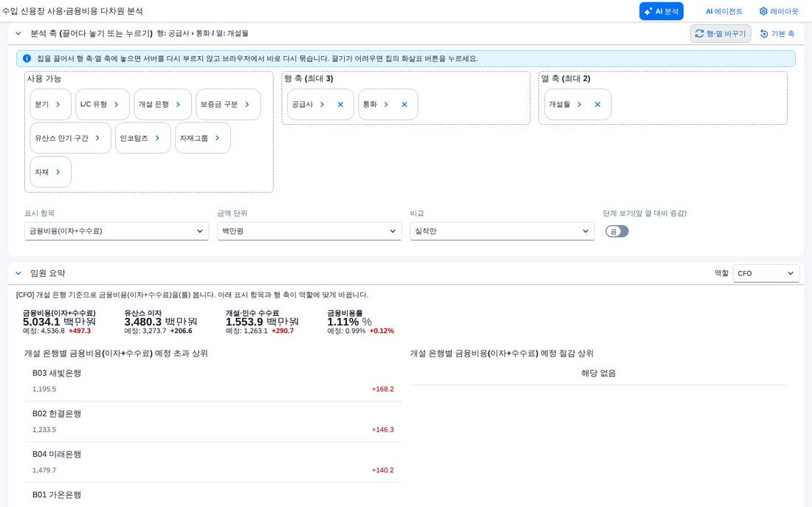This screenshot has width=812, height=507.
Task: Click the +168.2 variance value
Action: tap(382, 390)
